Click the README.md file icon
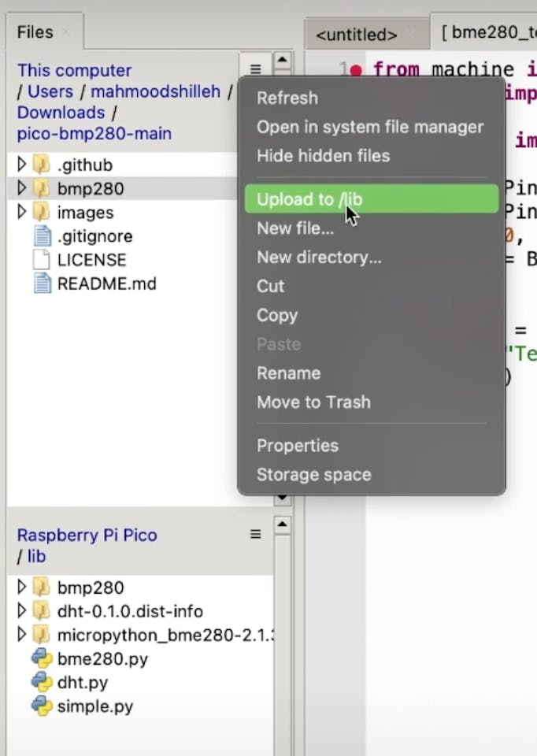 coord(42,283)
